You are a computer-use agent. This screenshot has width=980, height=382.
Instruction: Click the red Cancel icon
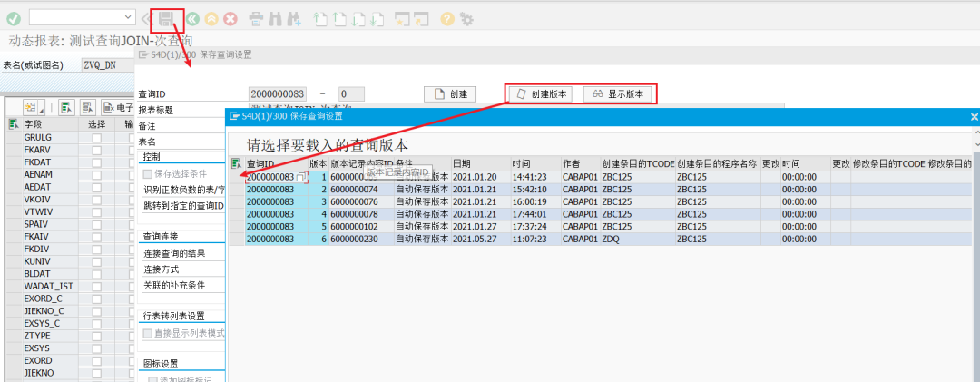(230, 19)
